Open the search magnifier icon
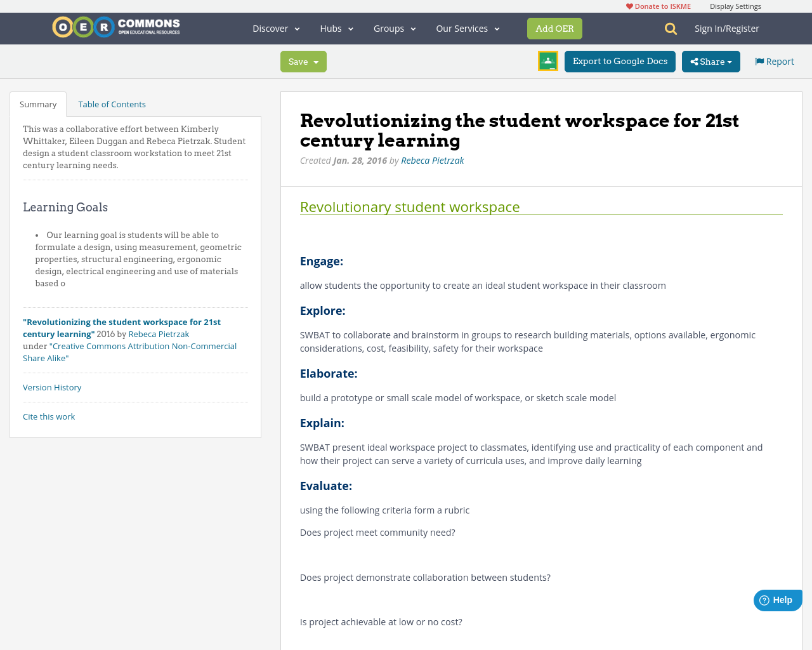The width and height of the screenshot is (812, 650). point(671,29)
